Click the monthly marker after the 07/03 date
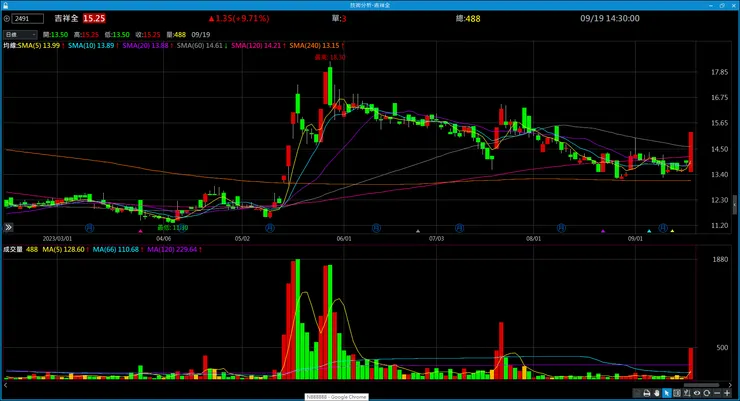The image size is (740, 401). coord(459,228)
